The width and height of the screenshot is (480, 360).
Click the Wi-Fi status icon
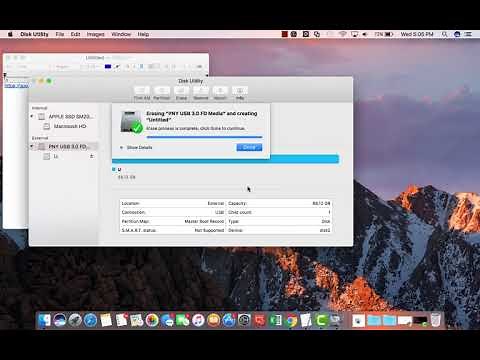click(x=343, y=34)
